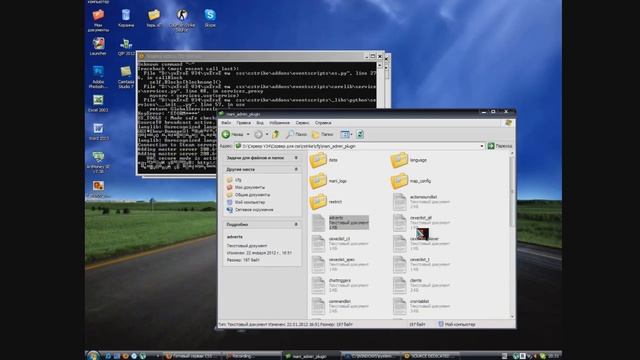Open the Вид menu in Explorer

(x=260, y=123)
